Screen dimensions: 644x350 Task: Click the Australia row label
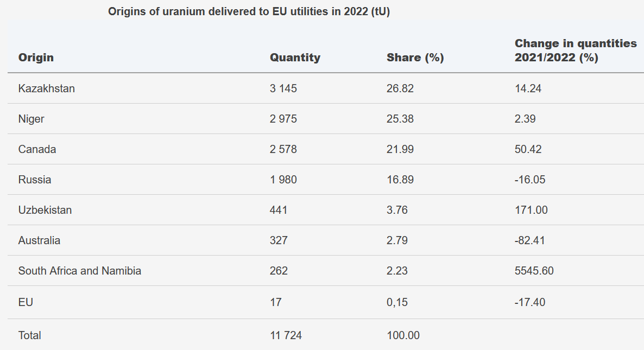[x=39, y=240]
